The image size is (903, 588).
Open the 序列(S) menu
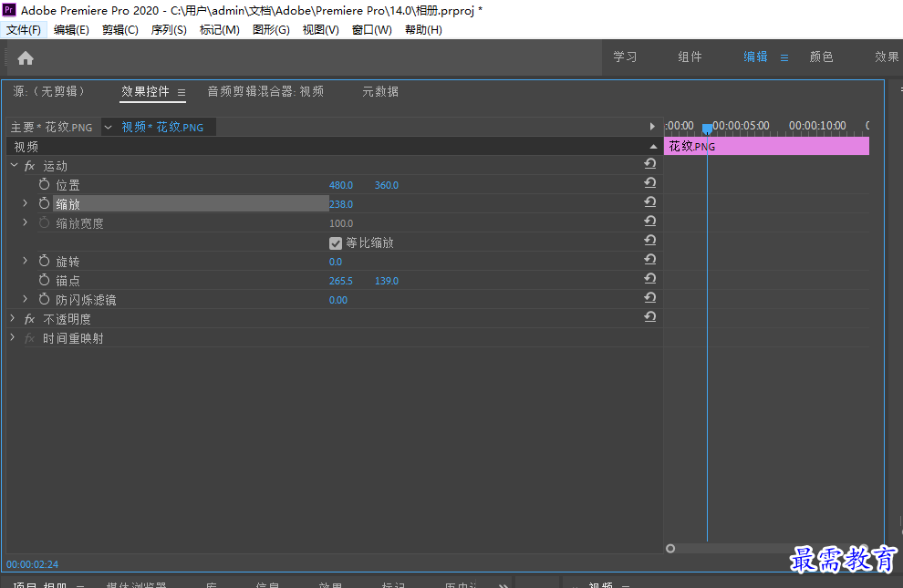169,30
